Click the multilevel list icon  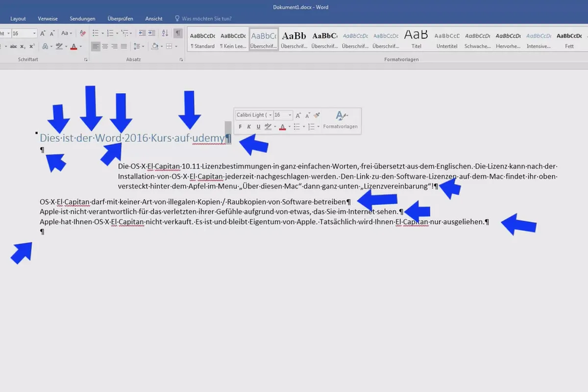click(124, 33)
